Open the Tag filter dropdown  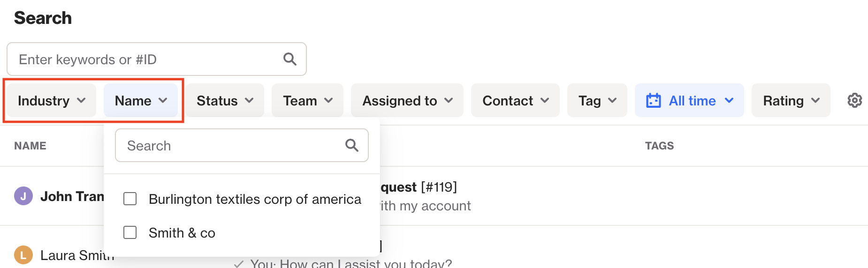coord(597,100)
